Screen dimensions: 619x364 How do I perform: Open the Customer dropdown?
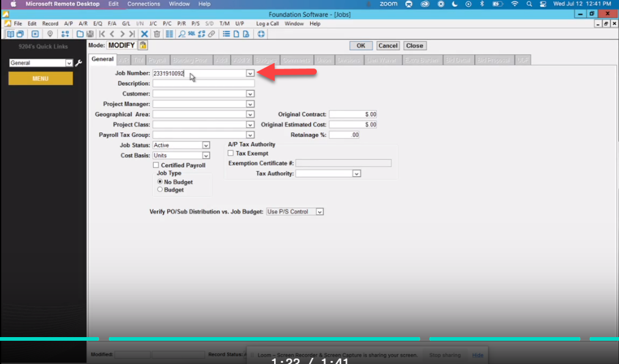pyautogui.click(x=249, y=94)
